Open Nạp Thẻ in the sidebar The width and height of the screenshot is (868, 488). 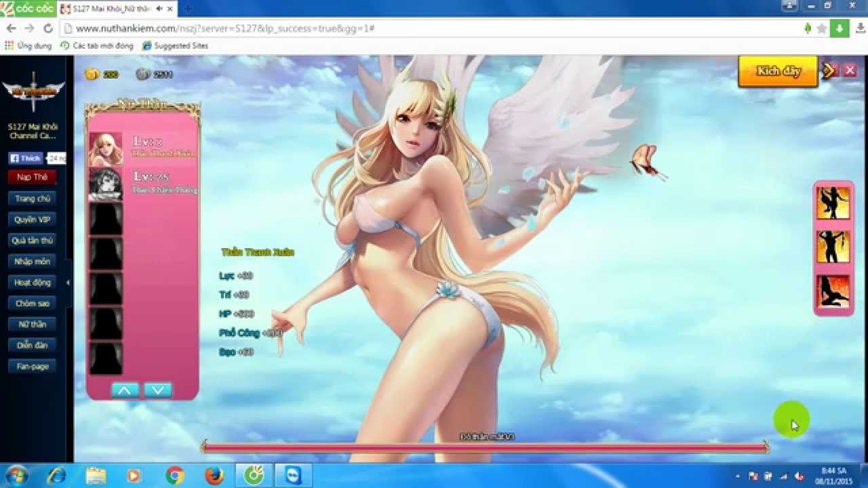(32, 177)
